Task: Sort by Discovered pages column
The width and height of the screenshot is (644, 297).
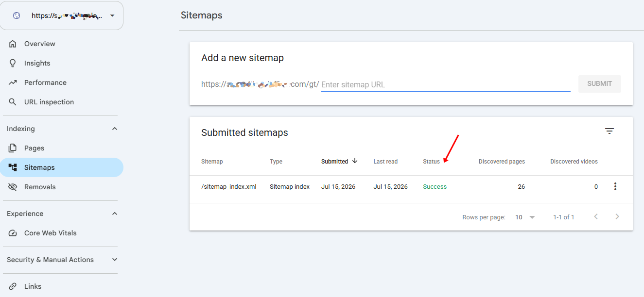Action: point(502,162)
